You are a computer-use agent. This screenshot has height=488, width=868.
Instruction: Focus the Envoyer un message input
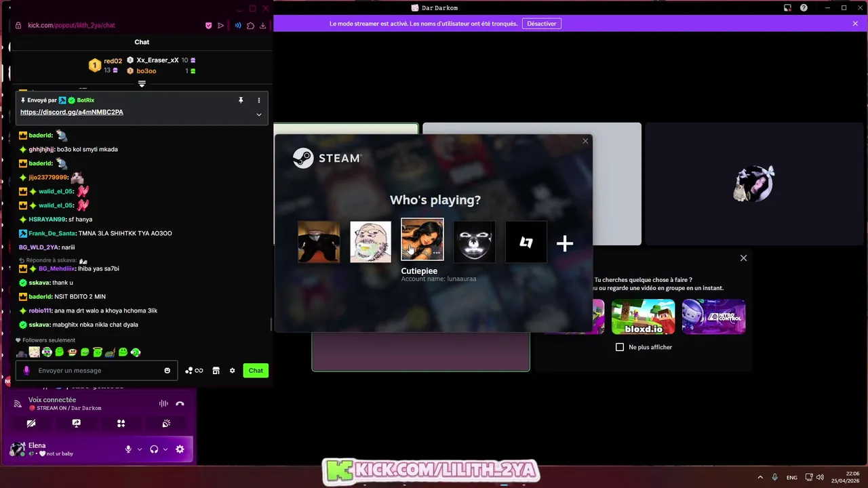click(97, 371)
